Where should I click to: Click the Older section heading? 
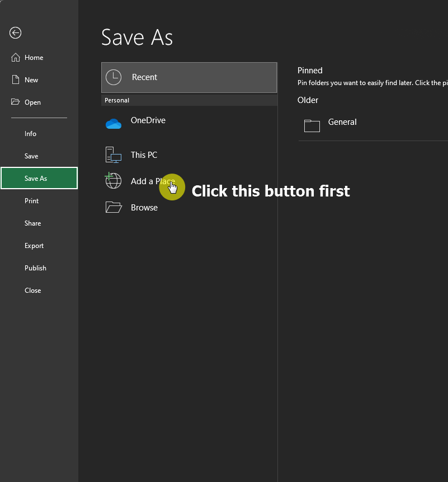click(x=308, y=100)
